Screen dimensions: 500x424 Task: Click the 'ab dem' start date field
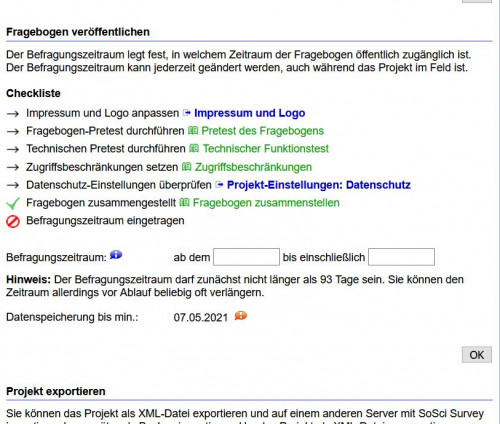(246, 257)
